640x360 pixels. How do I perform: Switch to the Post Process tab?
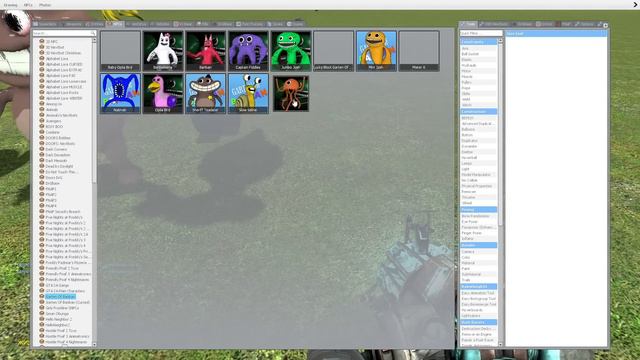coord(250,24)
